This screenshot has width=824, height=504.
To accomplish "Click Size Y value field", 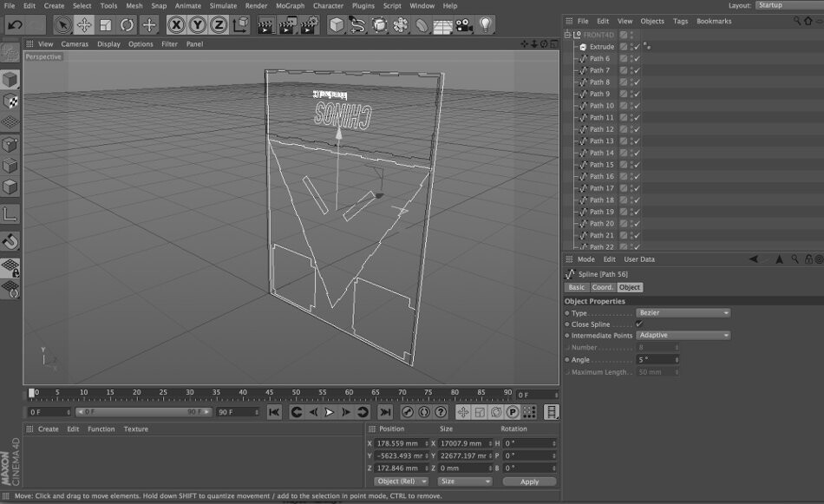I will [x=465, y=456].
